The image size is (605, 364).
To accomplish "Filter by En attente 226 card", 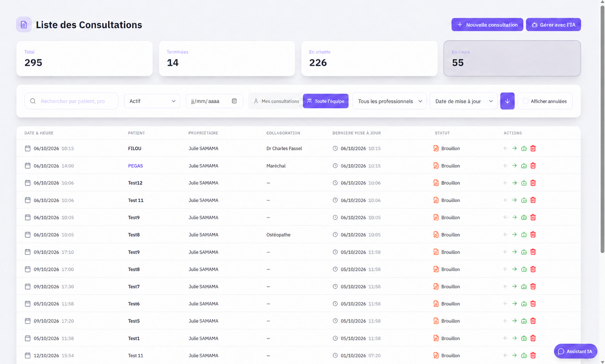I will [x=370, y=58].
